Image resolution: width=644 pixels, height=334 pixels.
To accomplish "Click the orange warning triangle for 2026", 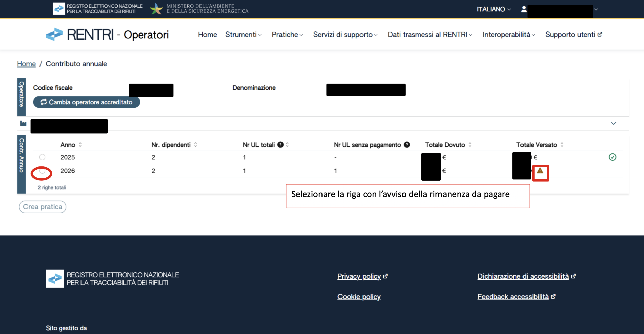I will tap(540, 171).
